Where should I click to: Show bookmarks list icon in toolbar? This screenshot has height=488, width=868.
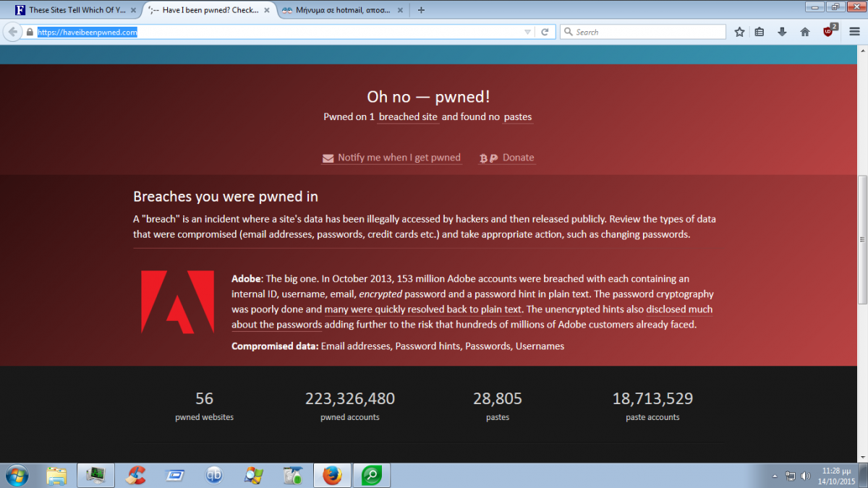759,32
